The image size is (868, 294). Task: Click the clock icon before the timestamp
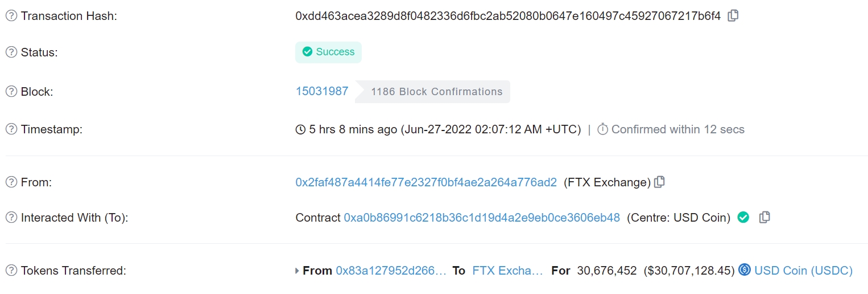(301, 130)
